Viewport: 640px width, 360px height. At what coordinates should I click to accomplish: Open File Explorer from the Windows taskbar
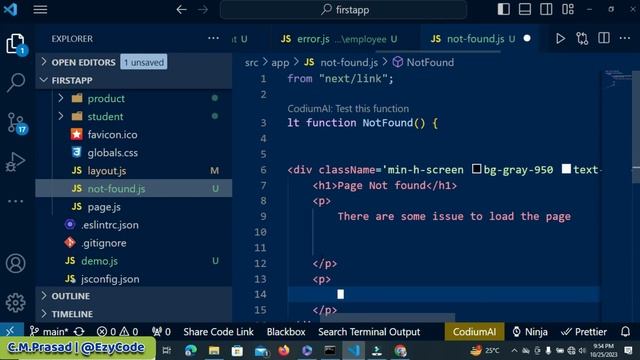pyautogui.click(x=214, y=350)
